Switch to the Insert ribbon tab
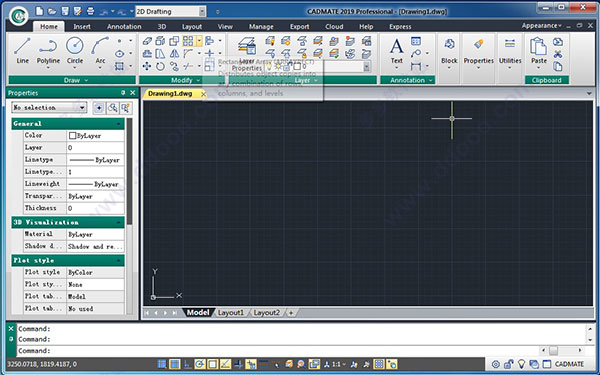Image resolution: width=600 pixels, height=375 pixels. (82, 26)
